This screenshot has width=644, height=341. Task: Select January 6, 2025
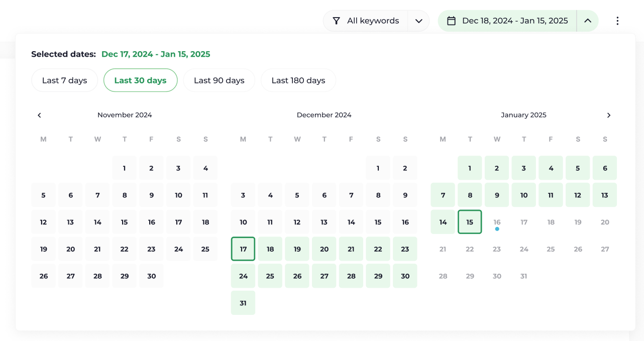(605, 168)
